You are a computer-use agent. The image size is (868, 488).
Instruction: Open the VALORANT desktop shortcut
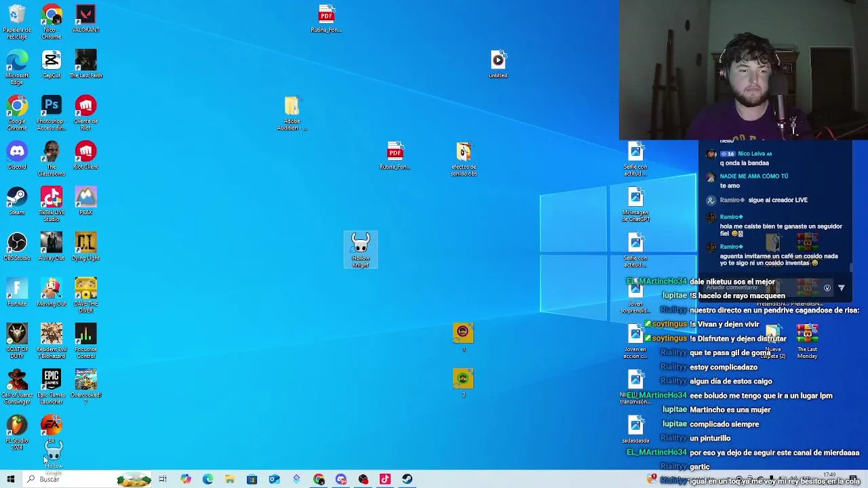coord(85,19)
